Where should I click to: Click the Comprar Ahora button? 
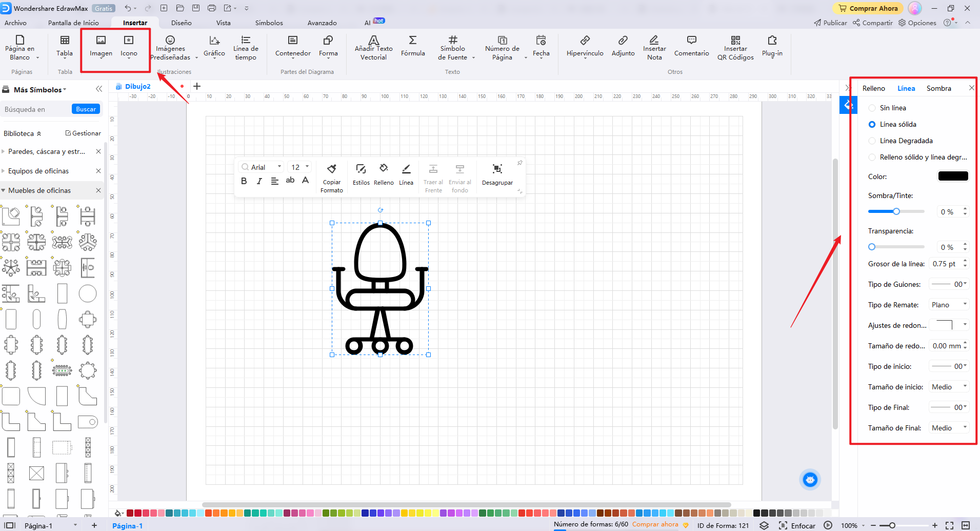(868, 8)
